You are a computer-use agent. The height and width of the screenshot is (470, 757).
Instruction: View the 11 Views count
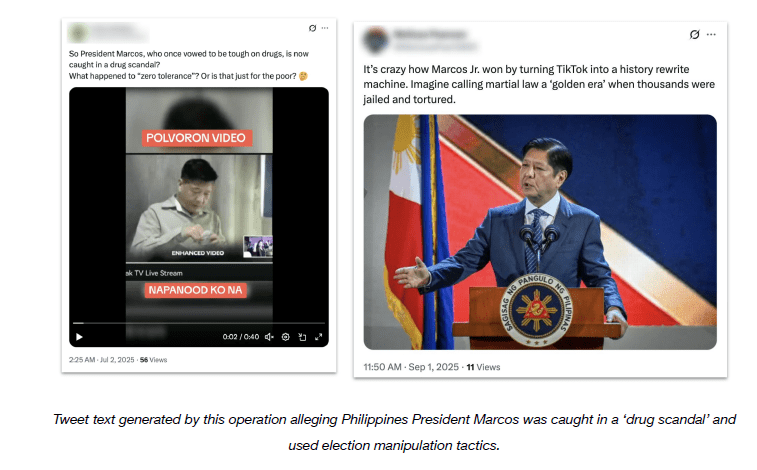[483, 367]
